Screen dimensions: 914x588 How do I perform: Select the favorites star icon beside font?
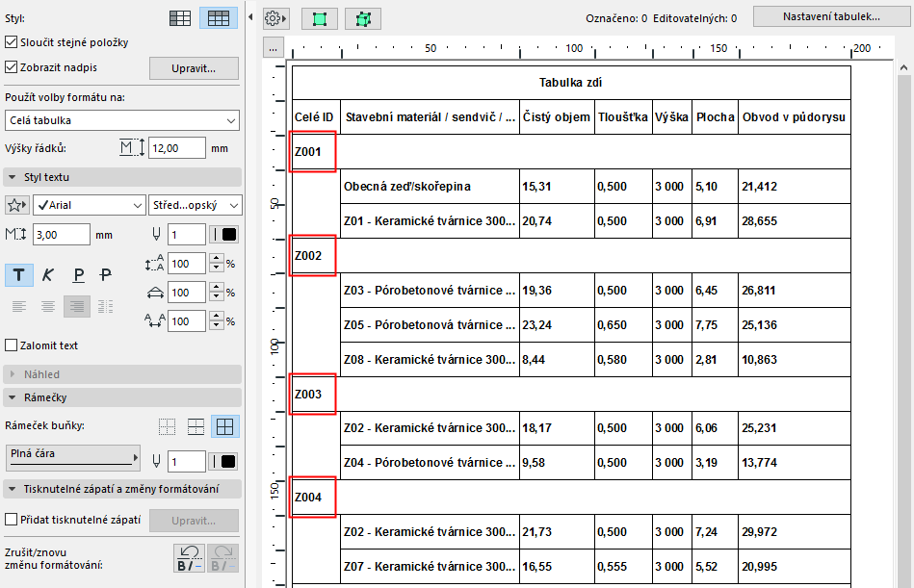pos(16,205)
